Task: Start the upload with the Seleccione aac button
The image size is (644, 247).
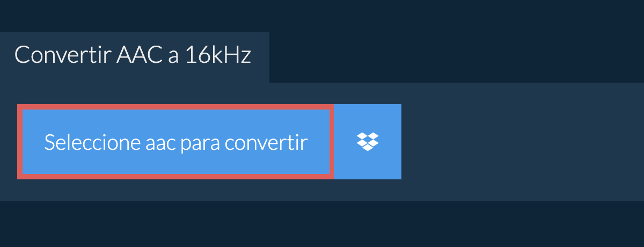Action: click(175, 142)
